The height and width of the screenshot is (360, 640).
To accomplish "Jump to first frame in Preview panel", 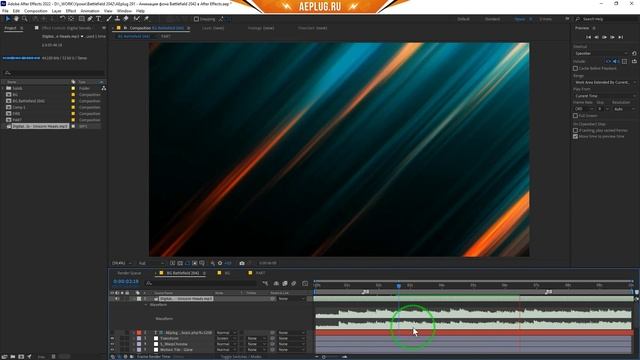I will point(588,37).
